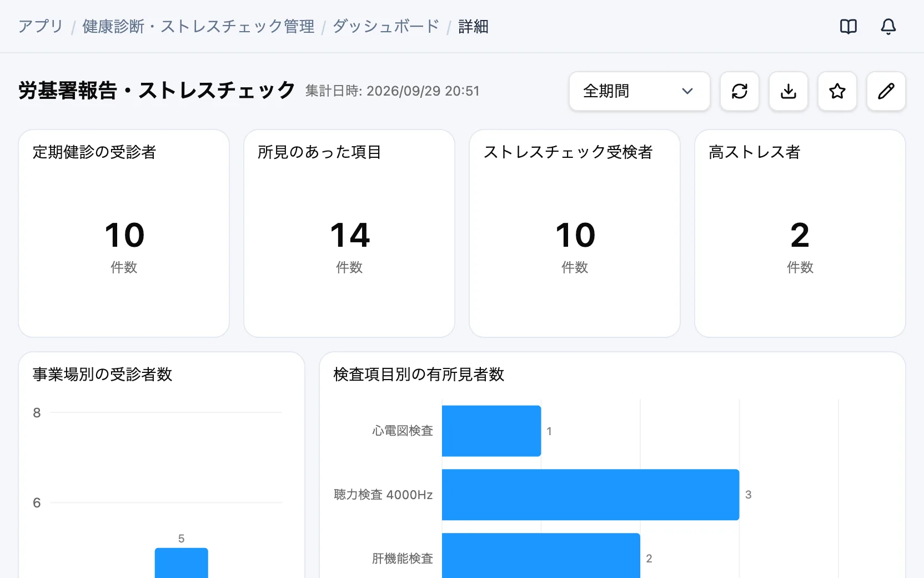Click the bar labeled 5 in 事業場別 chart

coord(182,563)
